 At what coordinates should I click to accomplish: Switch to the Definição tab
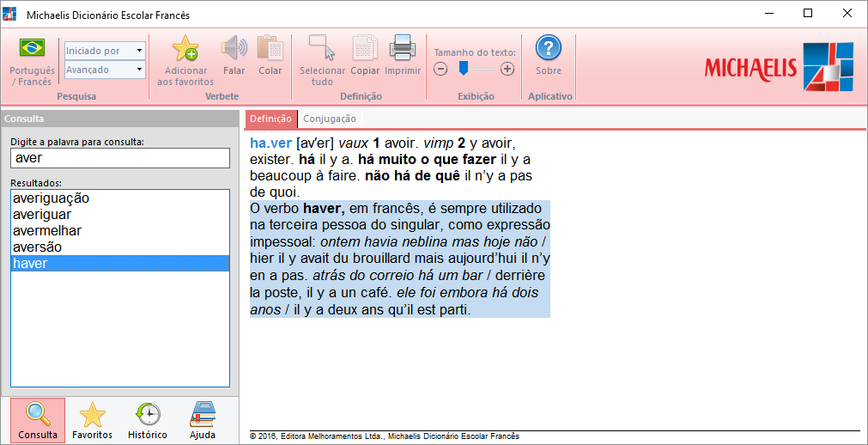coord(270,119)
